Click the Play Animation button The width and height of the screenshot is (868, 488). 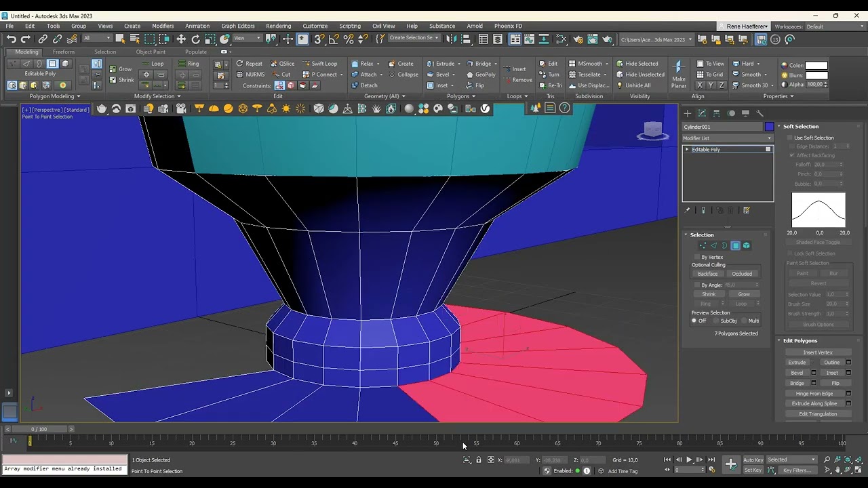[x=689, y=460]
